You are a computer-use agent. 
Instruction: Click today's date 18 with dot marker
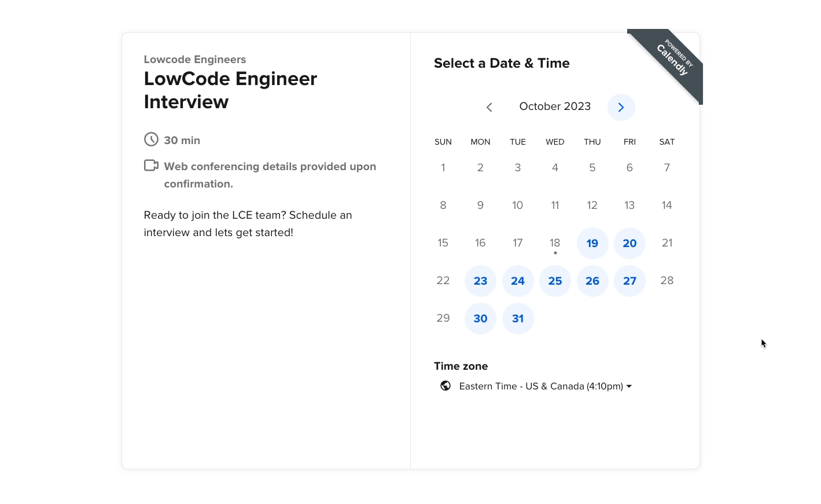555,243
